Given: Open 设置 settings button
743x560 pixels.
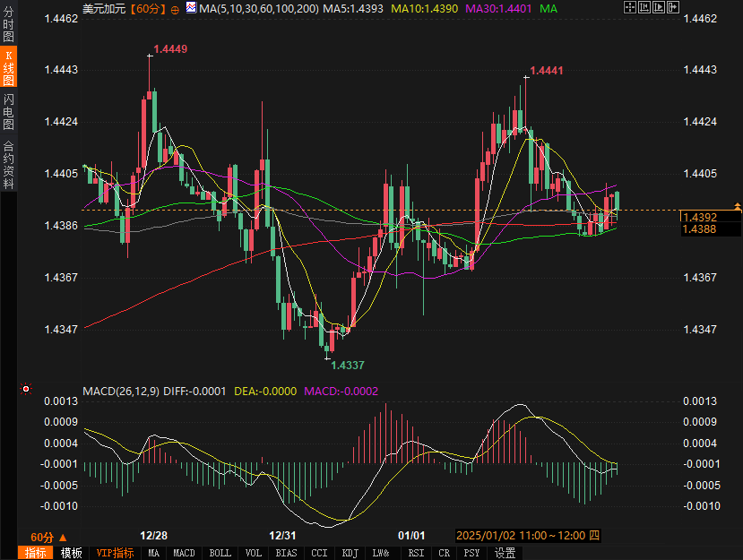Looking at the screenshot, I should tap(505, 553).
